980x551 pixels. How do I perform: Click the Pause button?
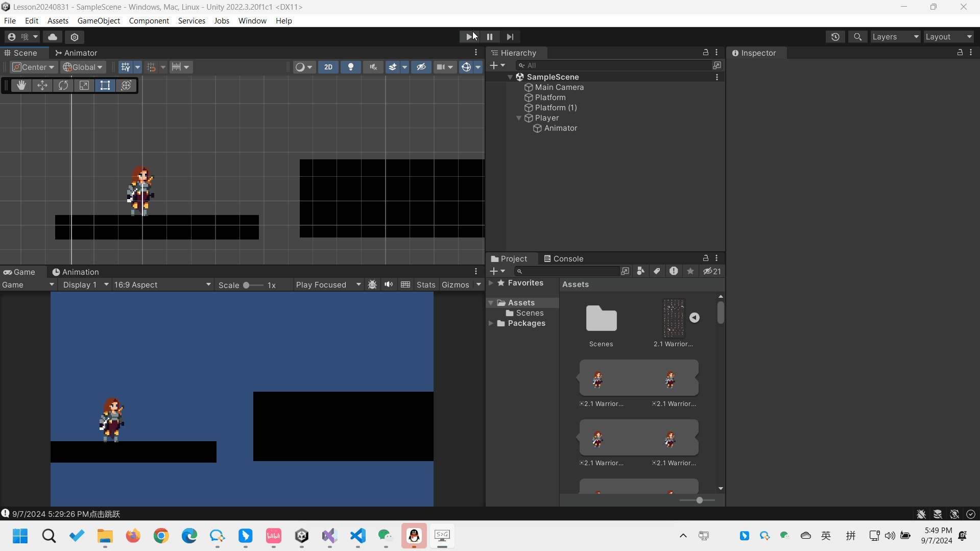pyautogui.click(x=489, y=37)
